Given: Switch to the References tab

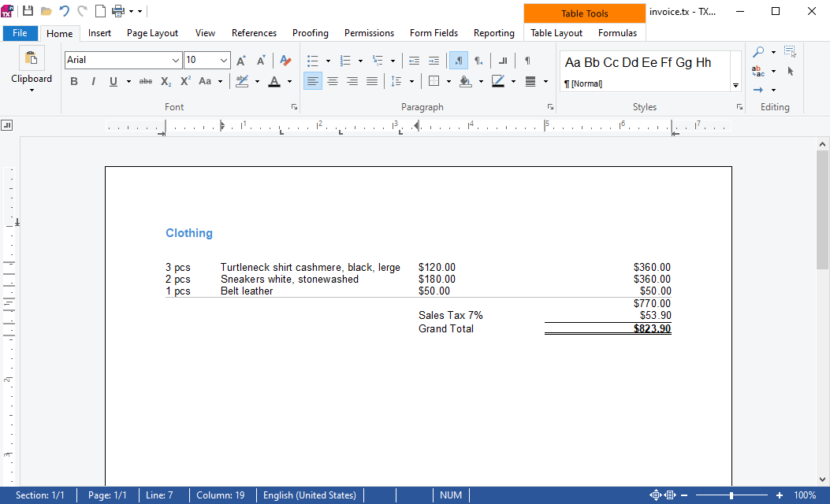Looking at the screenshot, I should pyautogui.click(x=254, y=33).
